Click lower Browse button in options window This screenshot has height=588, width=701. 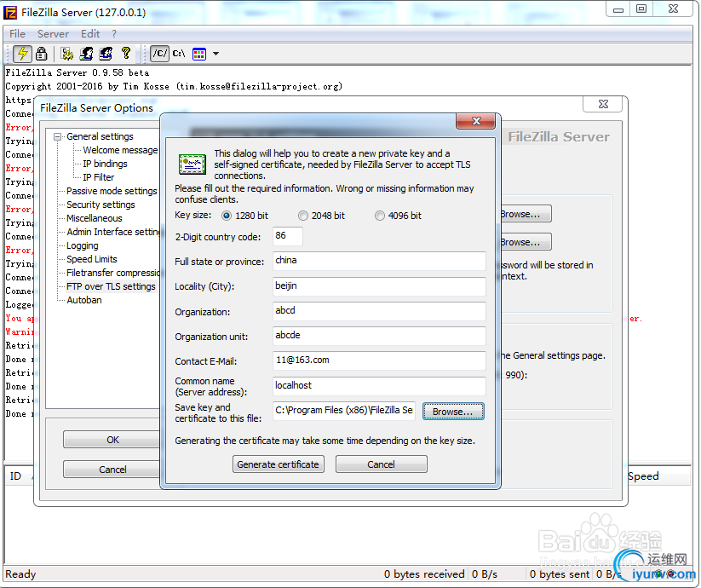pyautogui.click(x=526, y=242)
